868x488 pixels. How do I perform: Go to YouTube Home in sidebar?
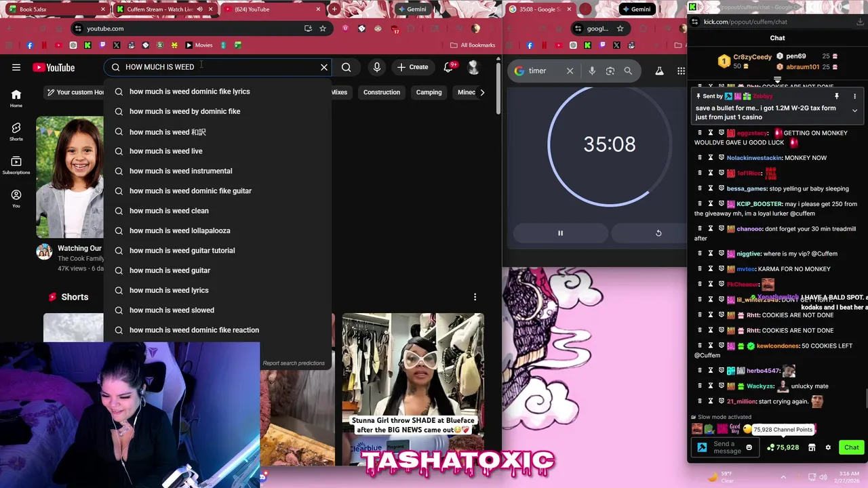pyautogui.click(x=16, y=99)
